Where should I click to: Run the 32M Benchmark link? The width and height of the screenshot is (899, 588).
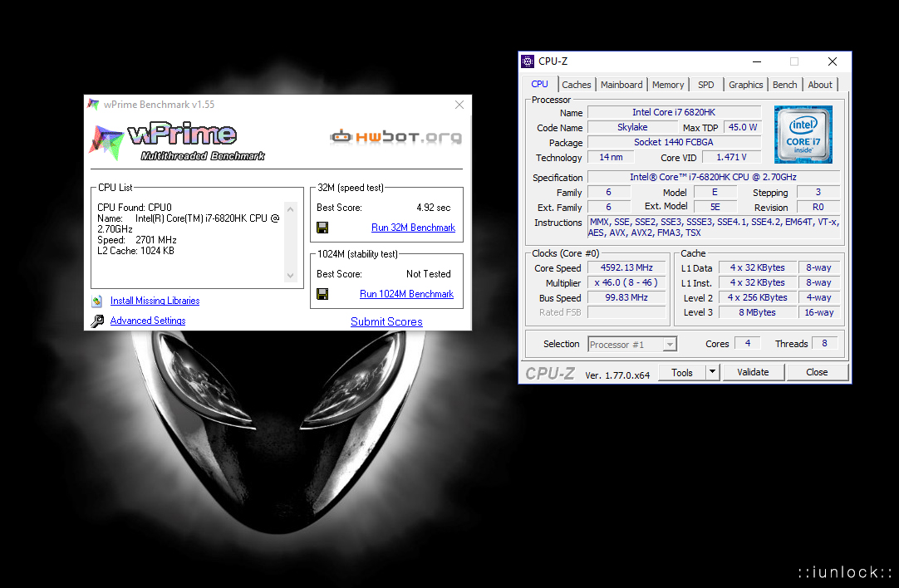pos(413,228)
